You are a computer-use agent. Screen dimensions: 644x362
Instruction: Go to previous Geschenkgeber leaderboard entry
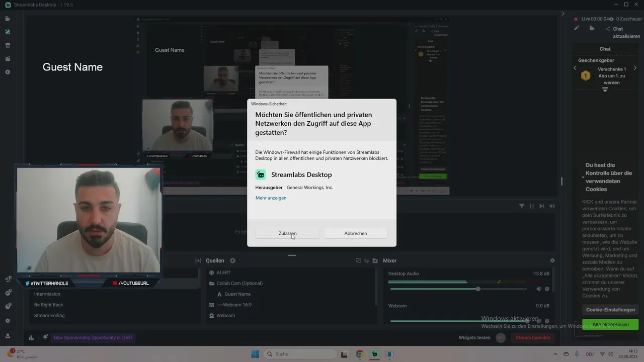click(575, 68)
